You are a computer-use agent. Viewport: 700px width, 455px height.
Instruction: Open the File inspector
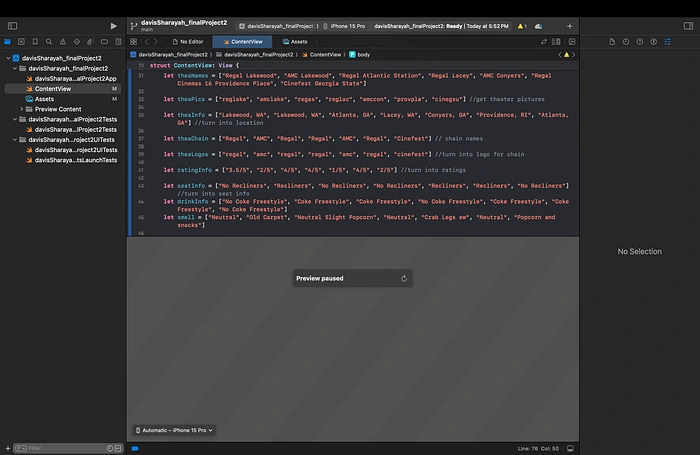pos(612,42)
